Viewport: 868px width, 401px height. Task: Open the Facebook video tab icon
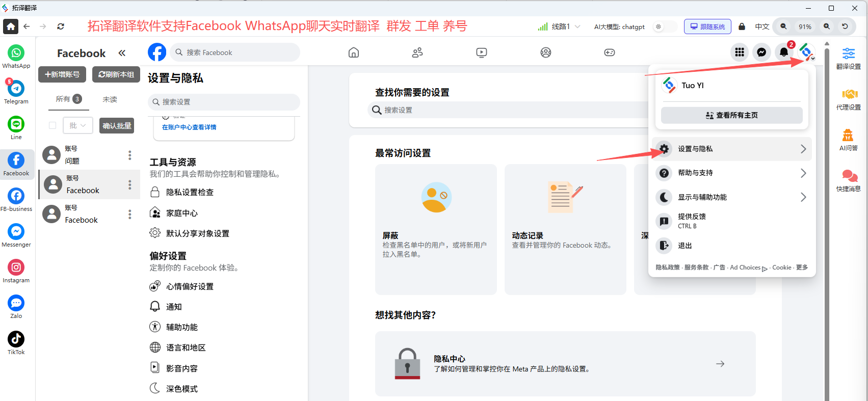pyautogui.click(x=482, y=52)
